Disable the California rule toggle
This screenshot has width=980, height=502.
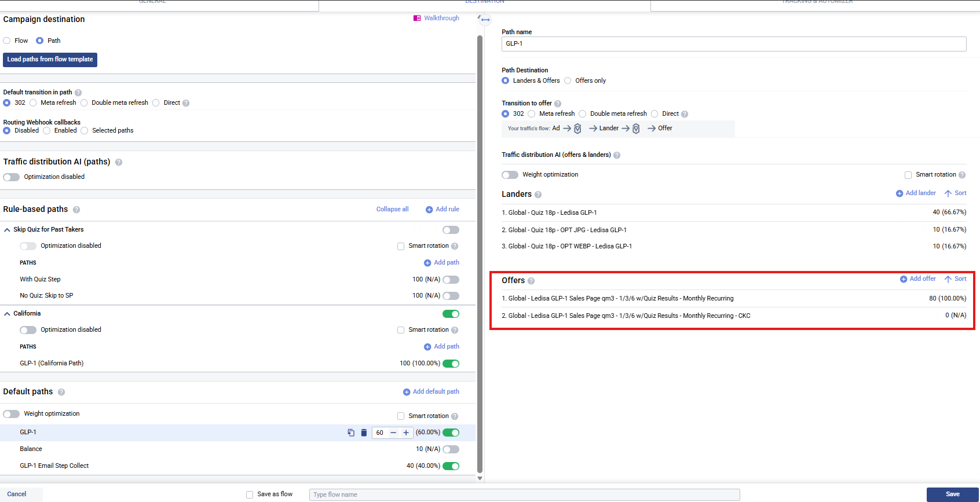451,314
